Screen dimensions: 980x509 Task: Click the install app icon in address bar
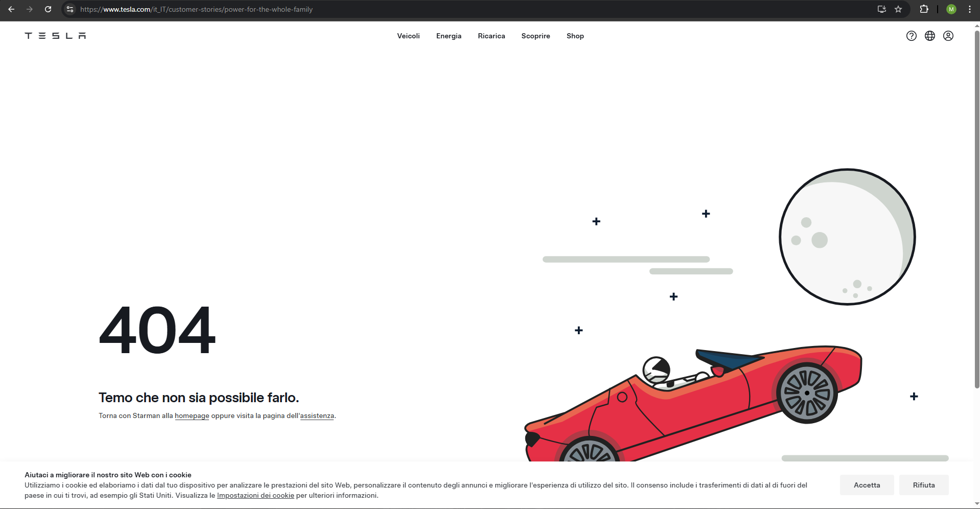click(881, 9)
